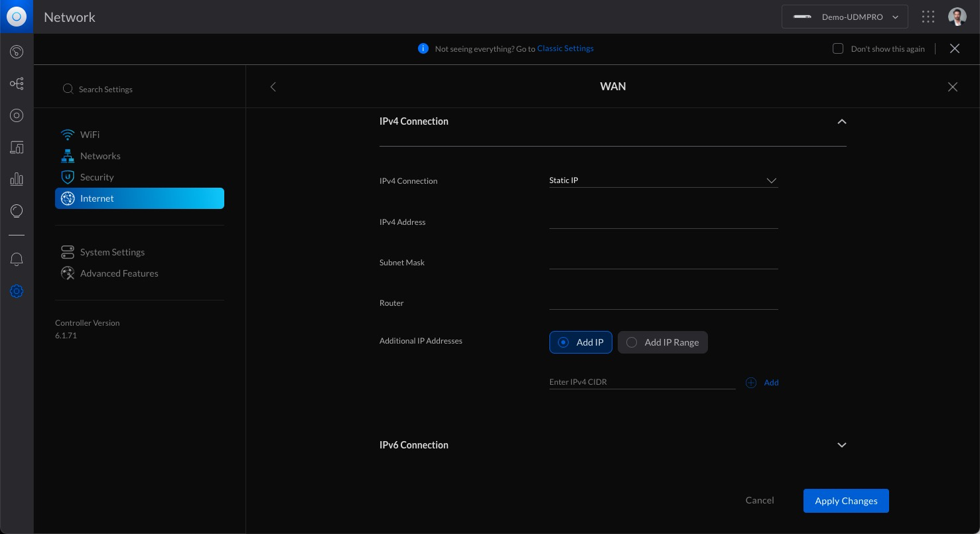Click the Cancel button
980x534 pixels.
[x=760, y=501]
